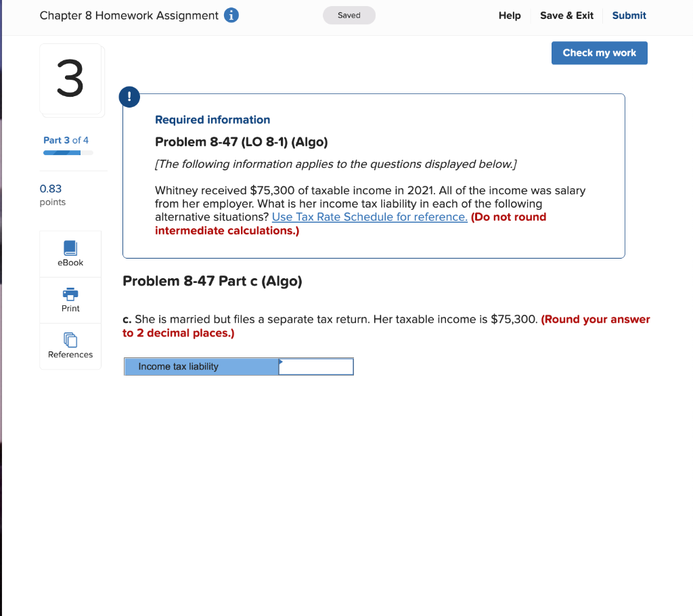Open the Tax Rate Schedule link
This screenshot has height=616, width=693.
[370, 217]
